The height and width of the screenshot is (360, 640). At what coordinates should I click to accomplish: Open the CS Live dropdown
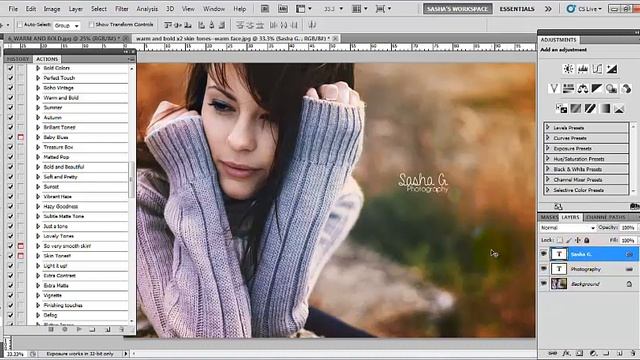click(x=585, y=9)
